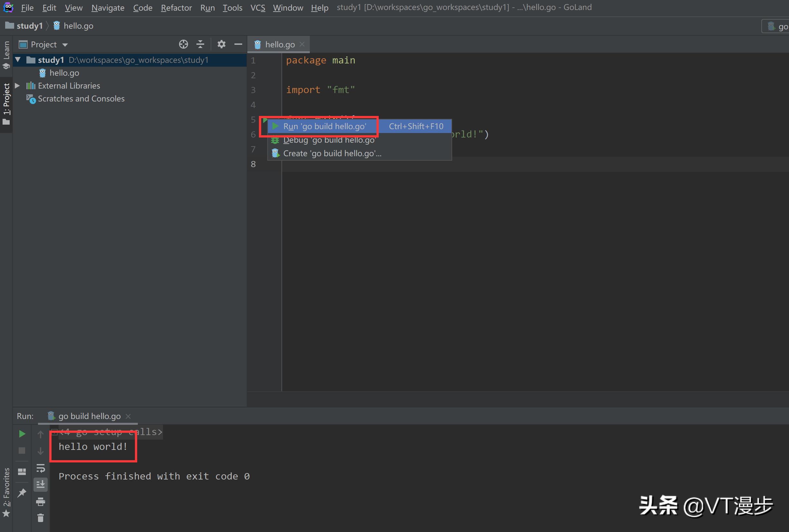The image size is (789, 532).
Task: Select Debug 'go build hello.go' menu entry
Action: pos(329,140)
